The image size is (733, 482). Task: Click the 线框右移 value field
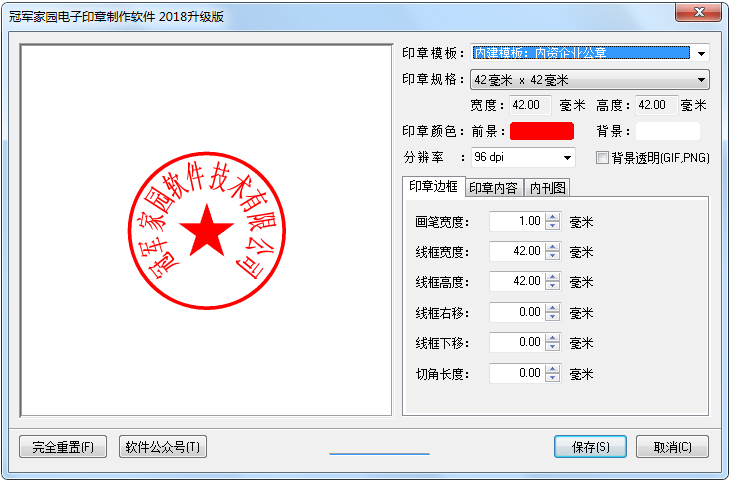[x=517, y=312]
